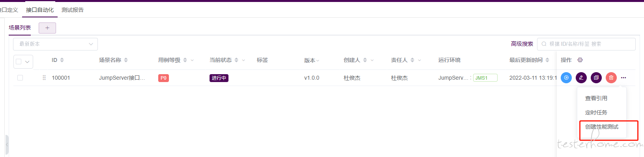Expand the select-all options chevron
This screenshot has height=157, width=644.
[27, 62]
